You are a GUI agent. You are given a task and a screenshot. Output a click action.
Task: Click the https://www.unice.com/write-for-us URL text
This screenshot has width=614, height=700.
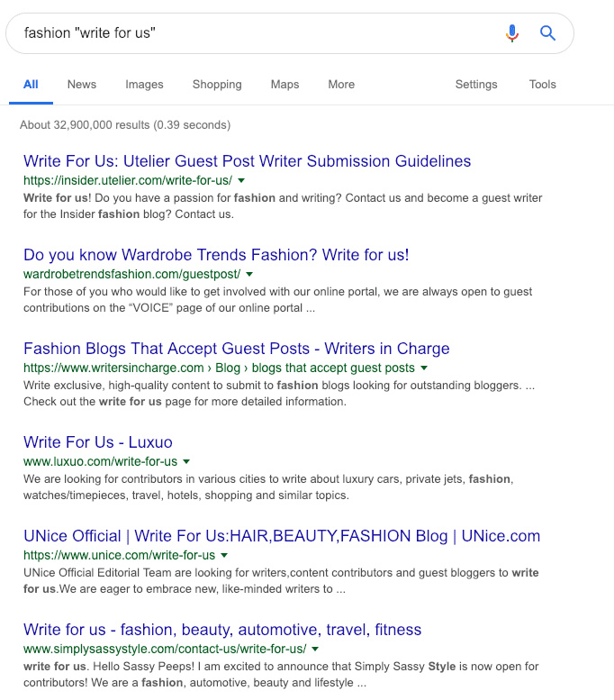tap(119, 555)
